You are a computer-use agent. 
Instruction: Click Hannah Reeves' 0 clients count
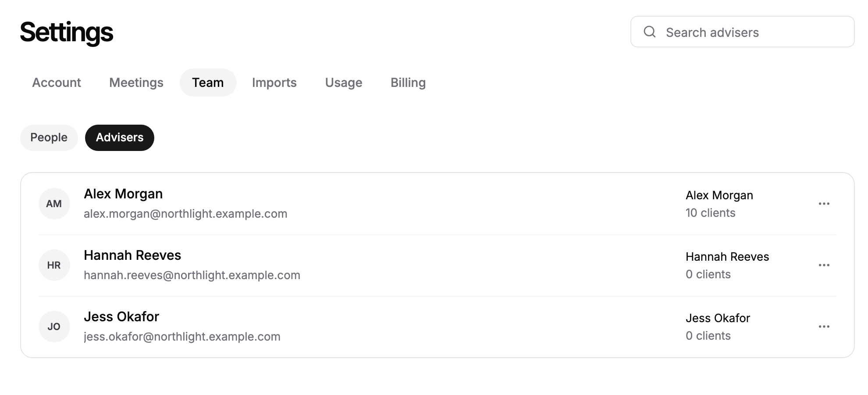708,274
